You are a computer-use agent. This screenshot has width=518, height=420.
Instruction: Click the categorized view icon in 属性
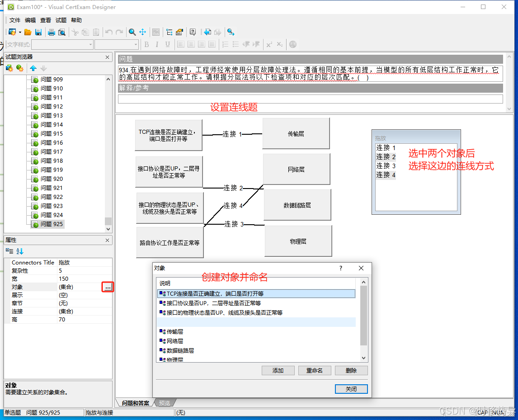[x=9, y=251]
